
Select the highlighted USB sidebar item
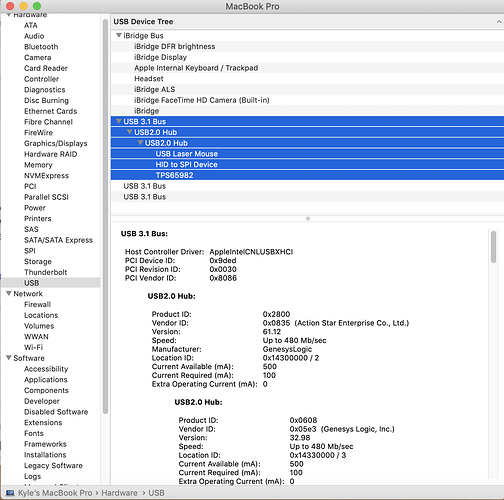[51, 283]
